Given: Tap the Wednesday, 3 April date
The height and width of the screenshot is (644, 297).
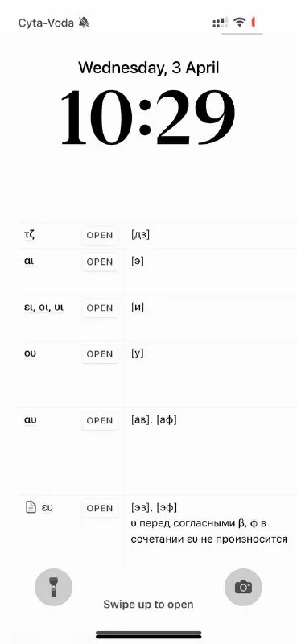Looking at the screenshot, I should point(148,68).
